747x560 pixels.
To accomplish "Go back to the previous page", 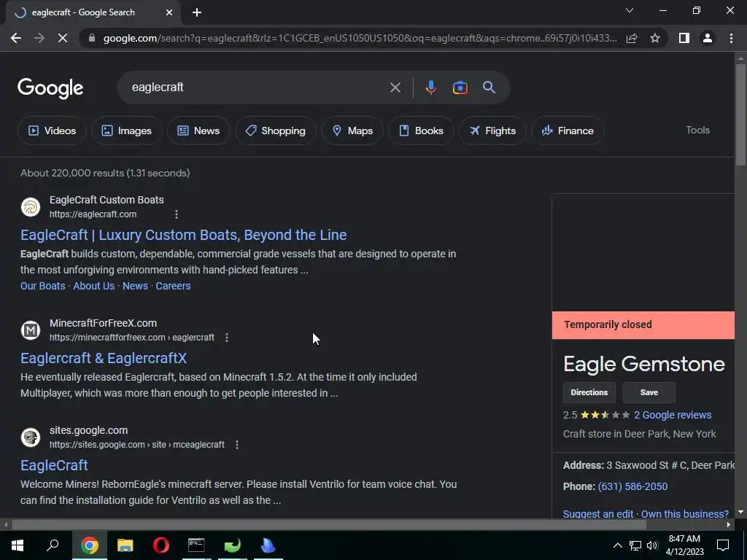I will pos(16,38).
